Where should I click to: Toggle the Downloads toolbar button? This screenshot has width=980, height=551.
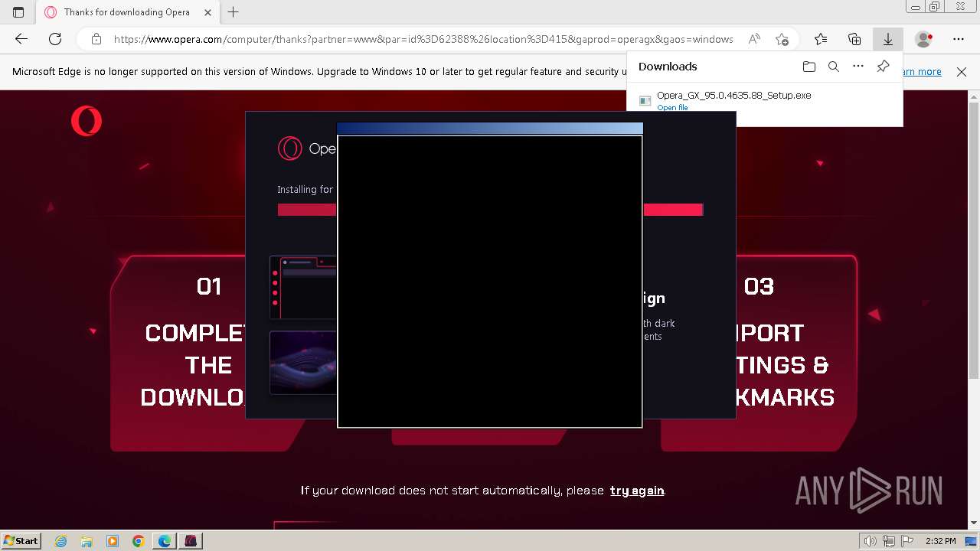[888, 39]
